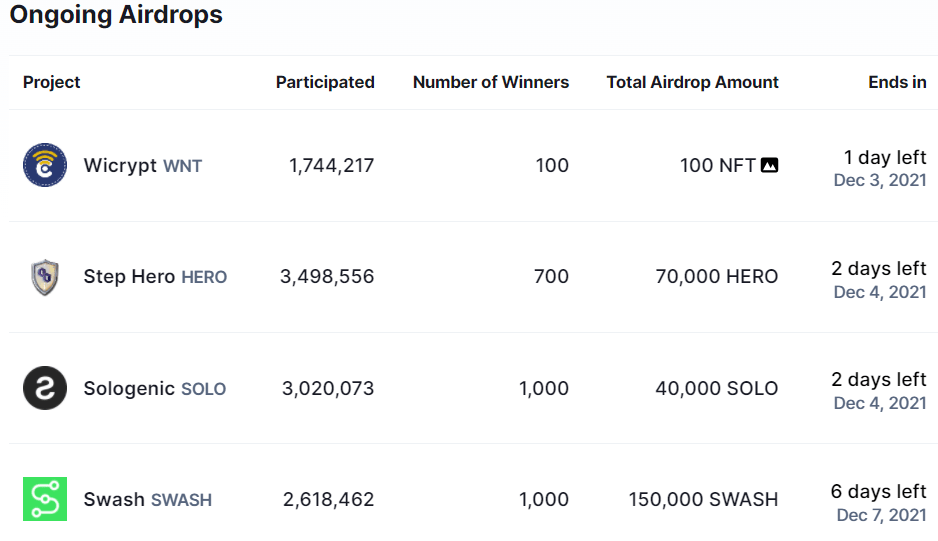Click the Sologenic black circle logo
This screenshot has height=541, width=938.
(45, 388)
